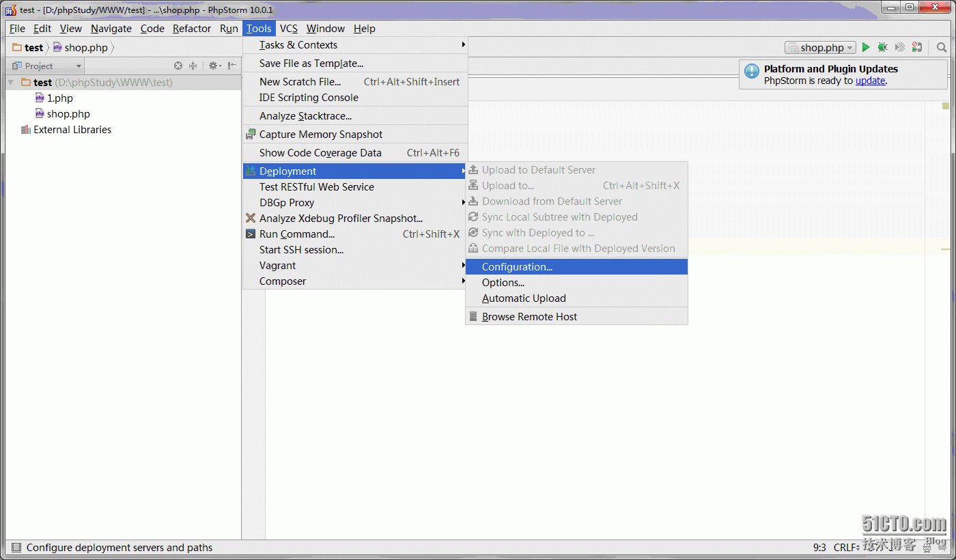Click External Libraries bar-chart icon
The image size is (956, 560).
point(26,130)
